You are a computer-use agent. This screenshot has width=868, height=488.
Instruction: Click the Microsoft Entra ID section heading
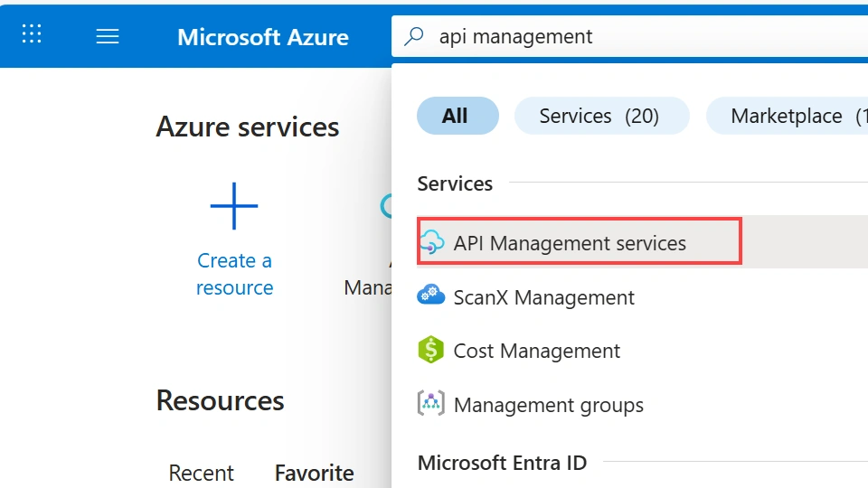(502, 463)
